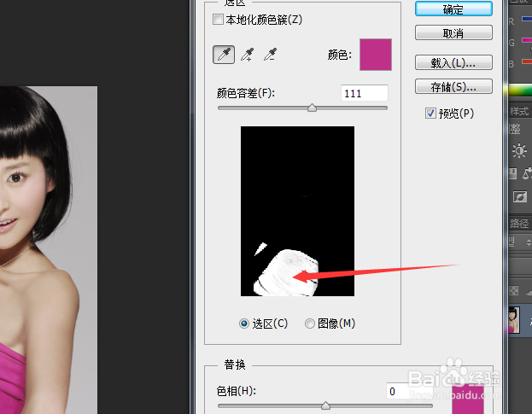532x414 pixels.
Task: Click the R channel slider in Color panel
Action: [527, 20]
